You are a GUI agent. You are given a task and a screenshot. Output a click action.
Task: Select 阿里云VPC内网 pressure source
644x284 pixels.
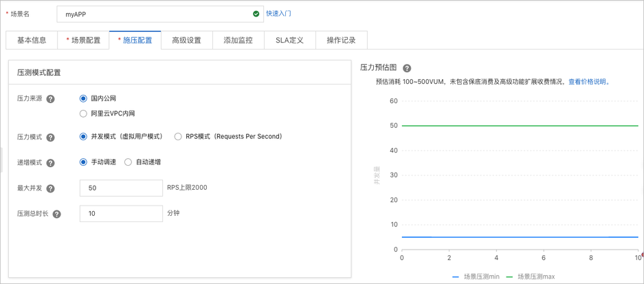83,114
